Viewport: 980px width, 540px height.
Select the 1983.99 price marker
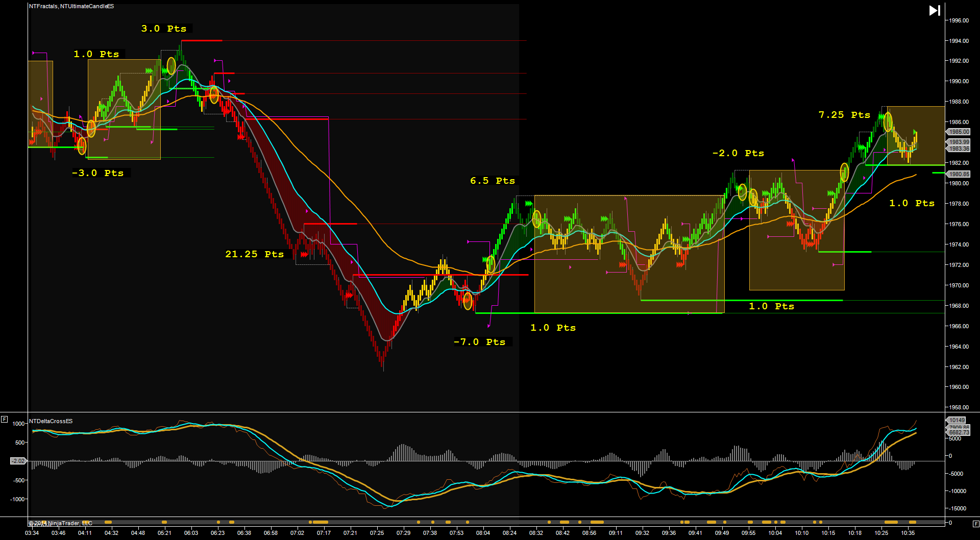pyautogui.click(x=959, y=142)
